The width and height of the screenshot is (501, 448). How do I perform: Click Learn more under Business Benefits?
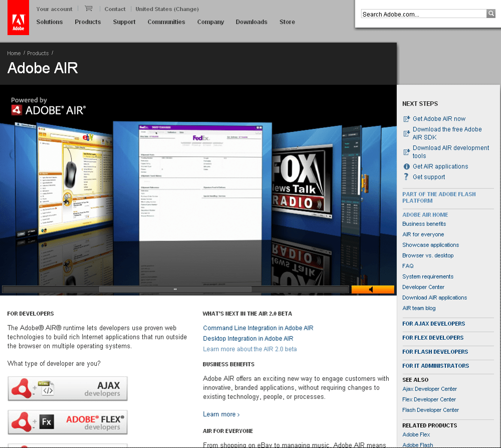[x=221, y=414]
